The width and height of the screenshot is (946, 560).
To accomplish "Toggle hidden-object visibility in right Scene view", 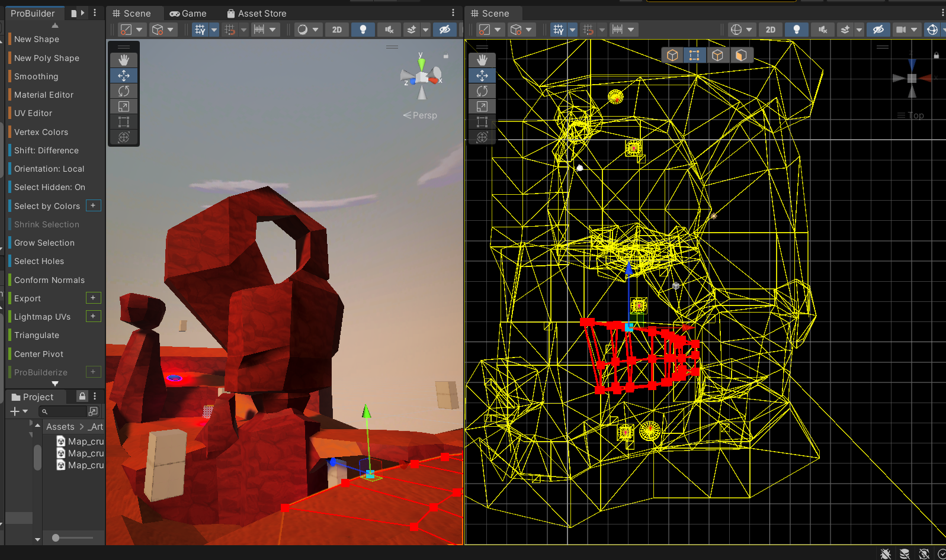I will click(x=878, y=30).
